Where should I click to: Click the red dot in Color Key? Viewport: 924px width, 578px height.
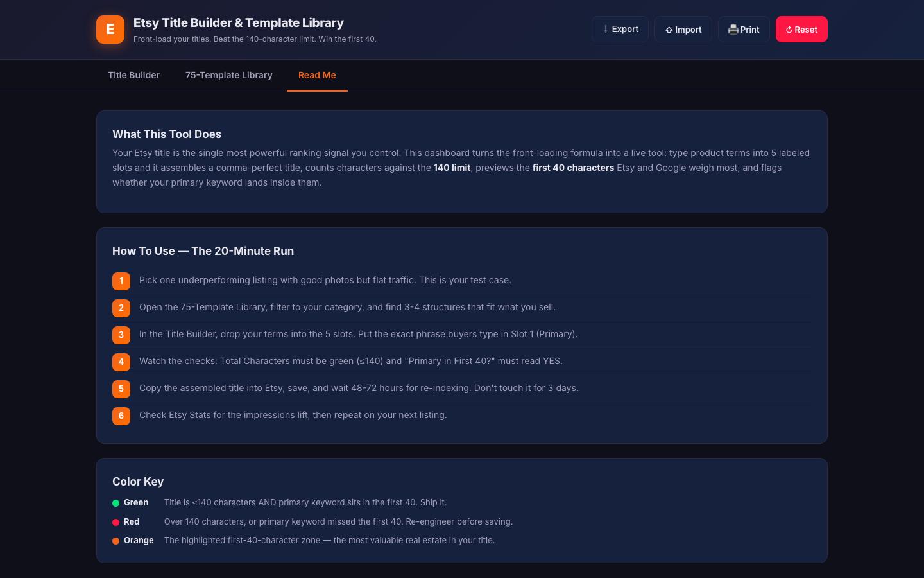click(116, 522)
